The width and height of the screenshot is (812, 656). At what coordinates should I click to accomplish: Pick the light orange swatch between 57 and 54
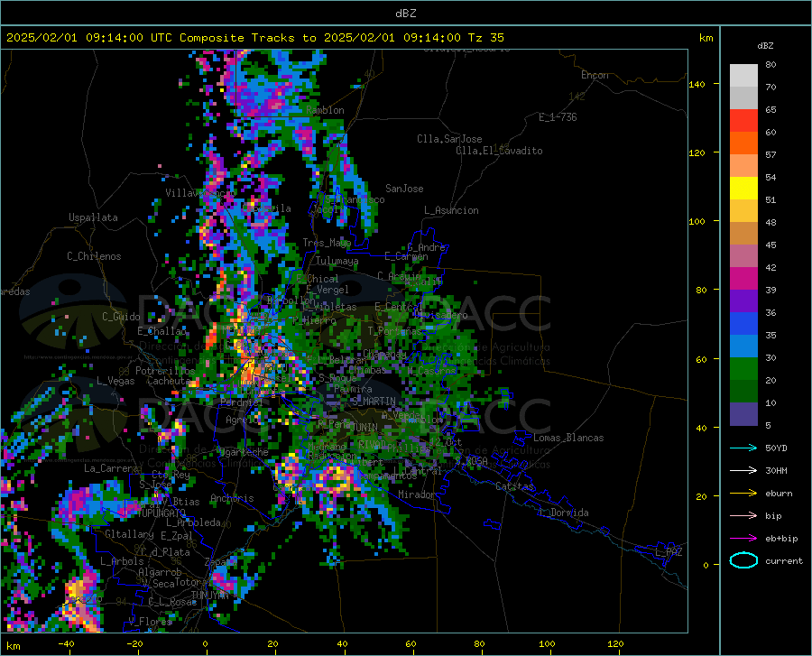pos(743,166)
